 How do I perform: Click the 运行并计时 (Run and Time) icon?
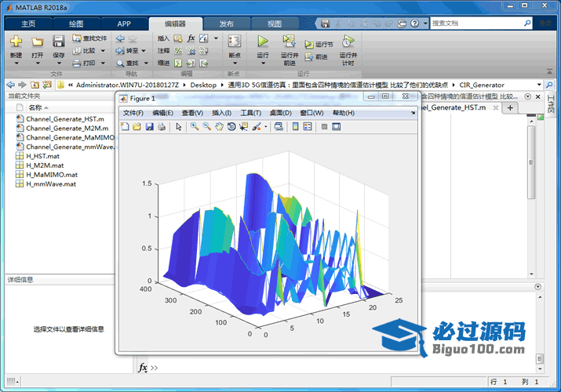click(x=348, y=42)
